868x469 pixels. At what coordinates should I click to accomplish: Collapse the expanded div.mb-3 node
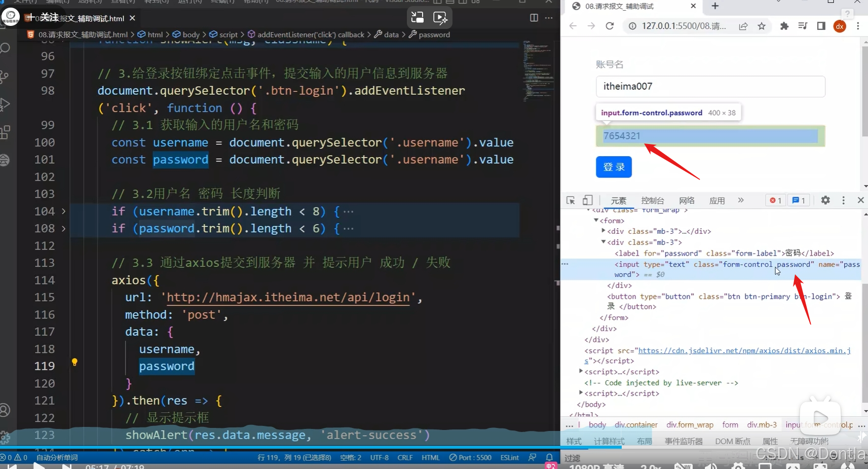pos(603,242)
